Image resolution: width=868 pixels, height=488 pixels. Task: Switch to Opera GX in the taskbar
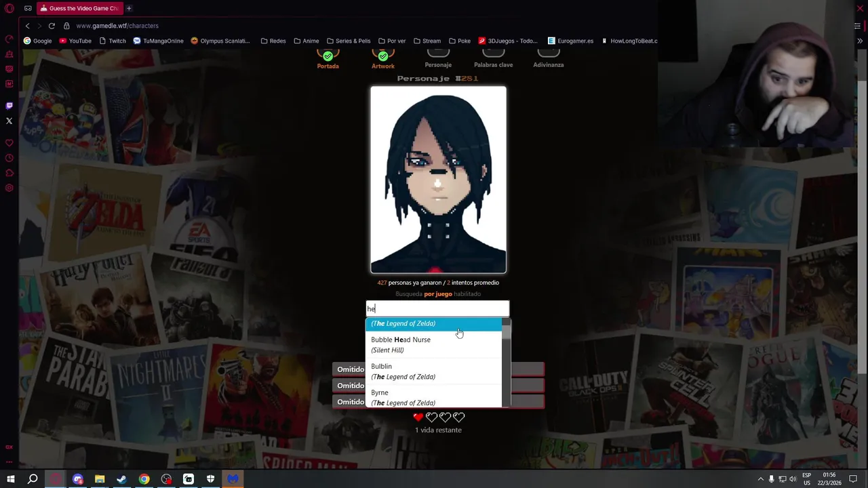56,479
